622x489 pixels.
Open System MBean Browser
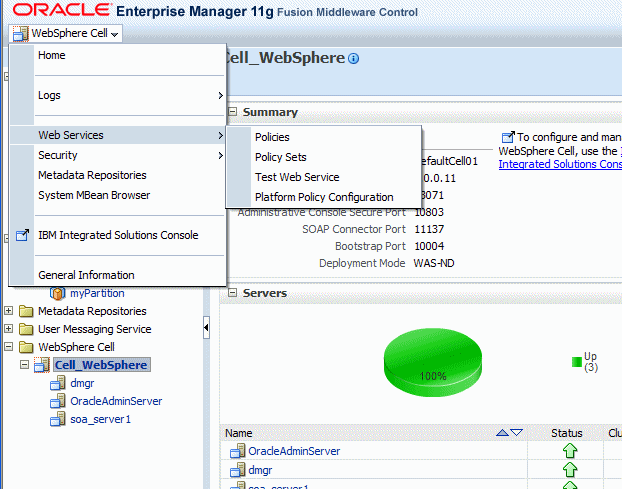(94, 195)
